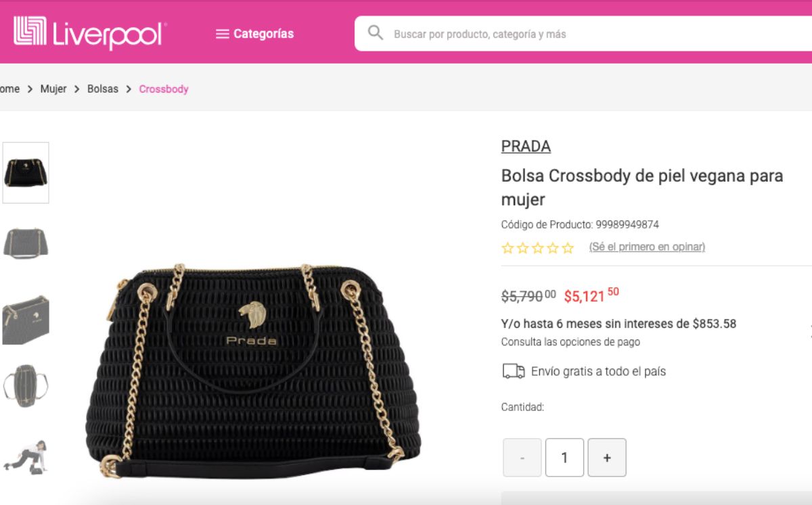Image resolution: width=812 pixels, height=505 pixels.
Task: Open the PRADA brand link
Action: 525,146
